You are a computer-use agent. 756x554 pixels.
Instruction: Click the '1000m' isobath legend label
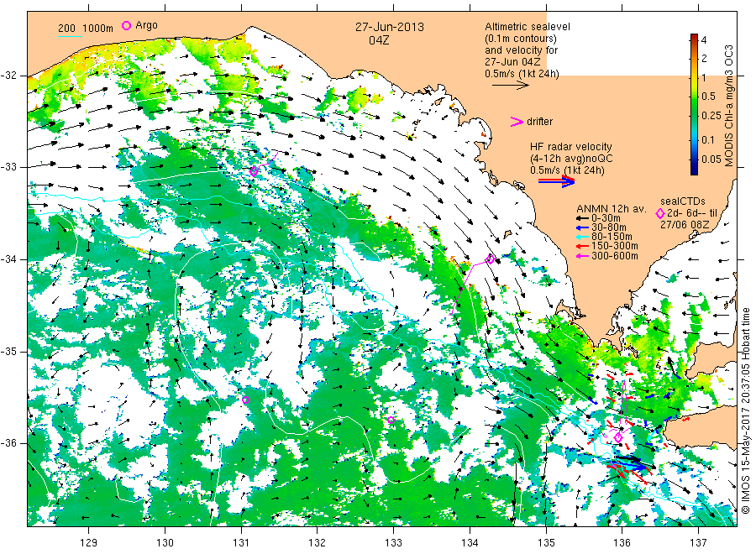click(x=98, y=29)
